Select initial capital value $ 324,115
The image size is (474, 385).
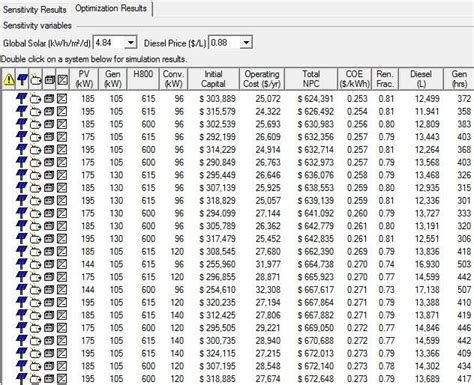pyautogui.click(x=218, y=353)
